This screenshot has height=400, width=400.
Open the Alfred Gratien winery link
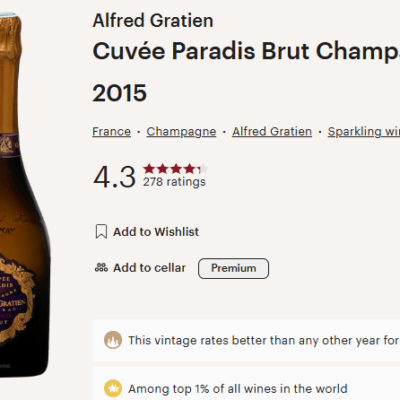coord(272,132)
